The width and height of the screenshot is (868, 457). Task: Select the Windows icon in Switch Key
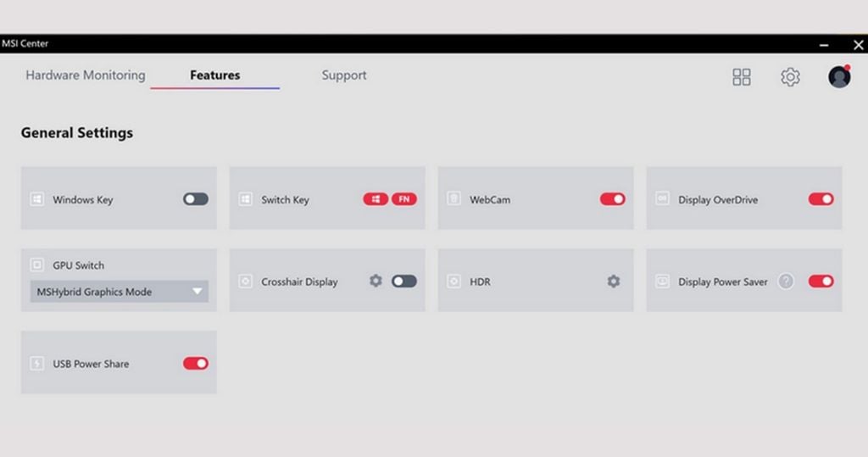pos(376,199)
